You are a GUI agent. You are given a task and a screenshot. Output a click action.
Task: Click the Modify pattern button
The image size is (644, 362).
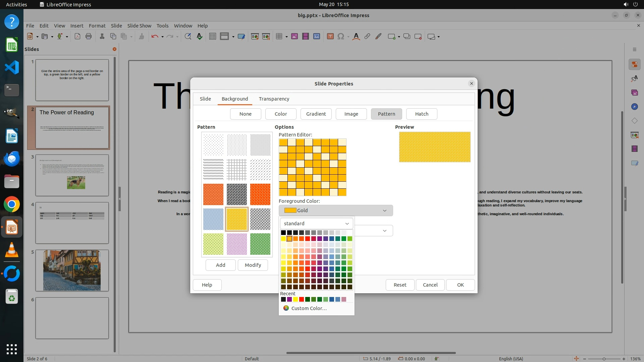coord(253,265)
